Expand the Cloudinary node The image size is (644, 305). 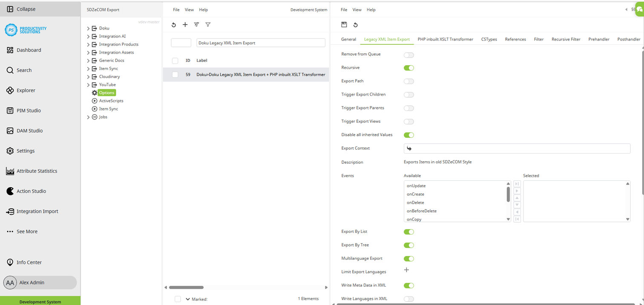tap(89, 77)
